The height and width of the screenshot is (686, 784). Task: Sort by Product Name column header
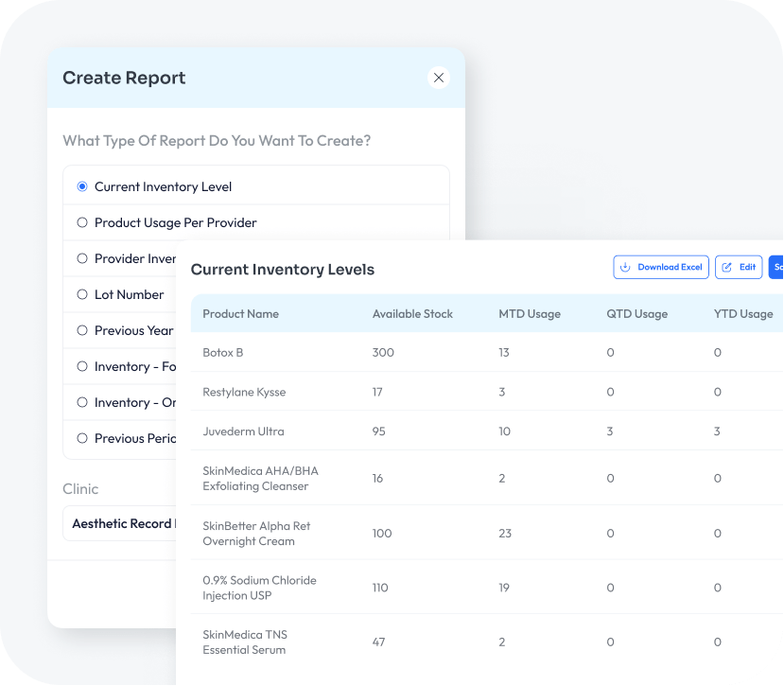point(240,314)
